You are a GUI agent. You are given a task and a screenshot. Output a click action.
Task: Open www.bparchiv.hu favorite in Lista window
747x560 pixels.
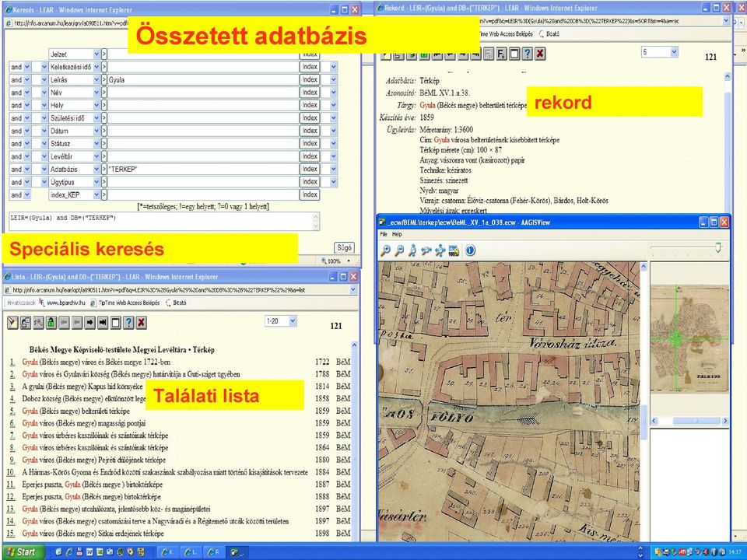(62, 303)
